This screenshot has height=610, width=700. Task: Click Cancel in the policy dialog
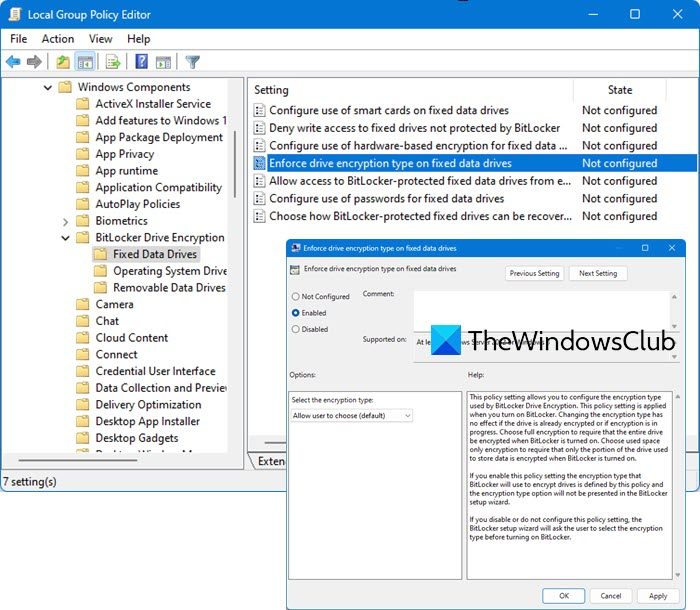[x=611, y=596]
